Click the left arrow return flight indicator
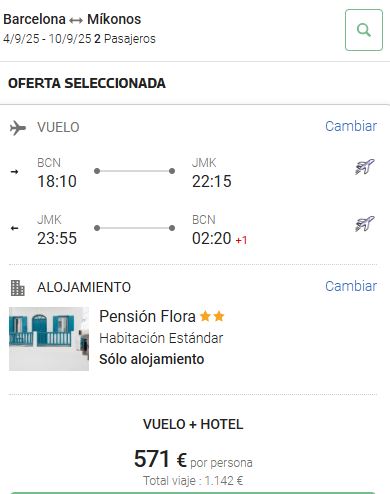The height and width of the screenshot is (494, 390). [14, 228]
